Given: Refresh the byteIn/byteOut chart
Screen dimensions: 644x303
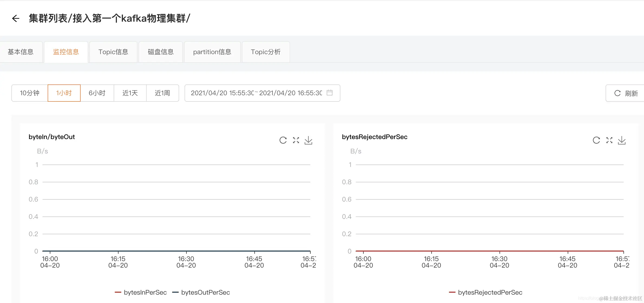Looking at the screenshot, I should tap(283, 140).
